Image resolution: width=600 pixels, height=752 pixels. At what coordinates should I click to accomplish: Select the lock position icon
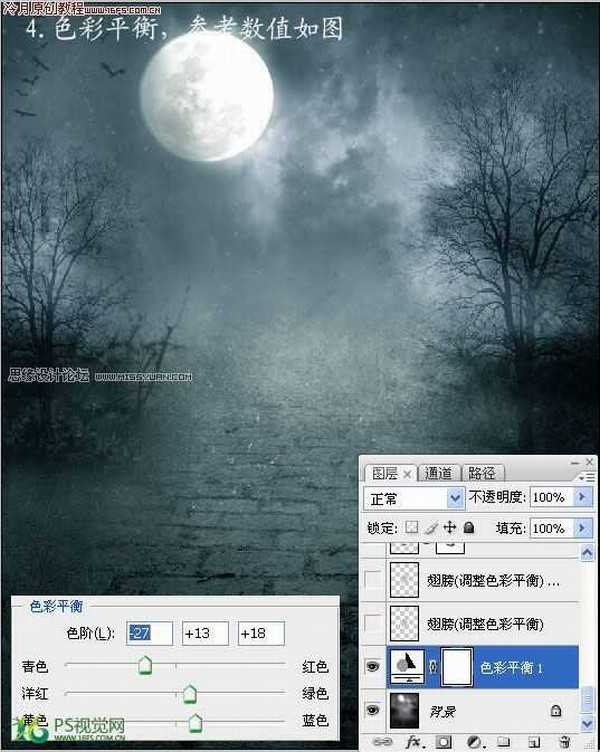450,527
